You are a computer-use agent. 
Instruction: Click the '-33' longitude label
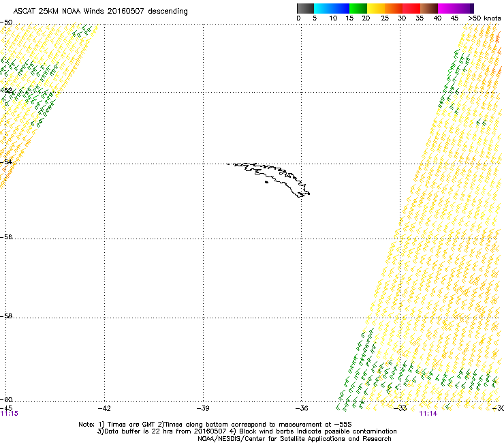(x=400, y=408)
